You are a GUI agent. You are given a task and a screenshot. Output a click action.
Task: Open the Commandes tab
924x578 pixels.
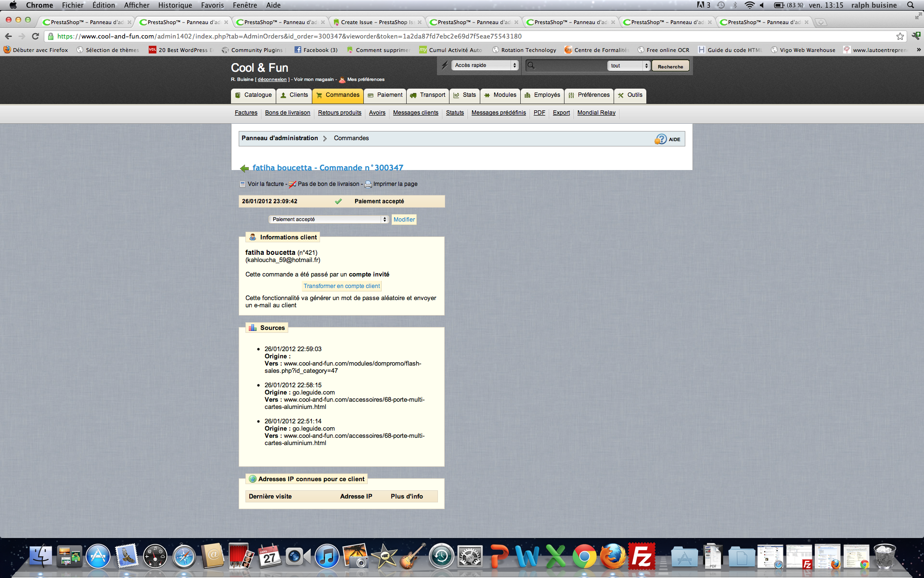[x=338, y=95]
